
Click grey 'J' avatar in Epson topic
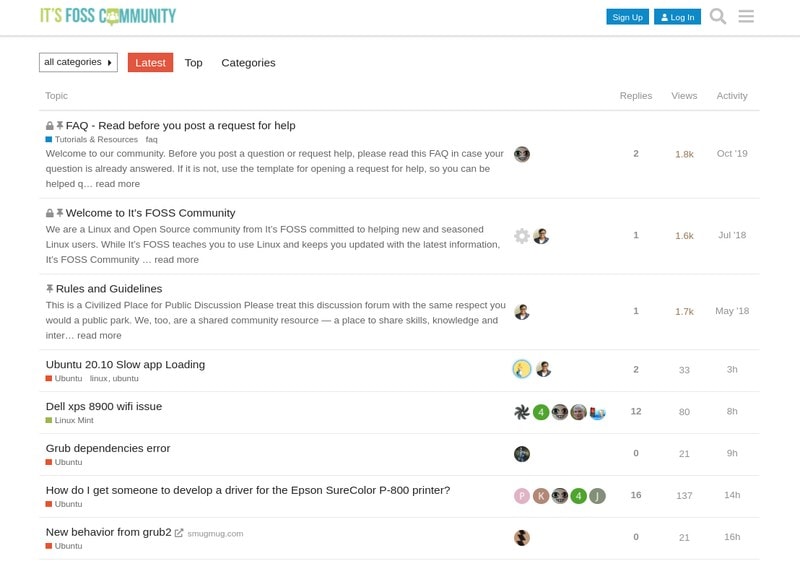pos(597,496)
